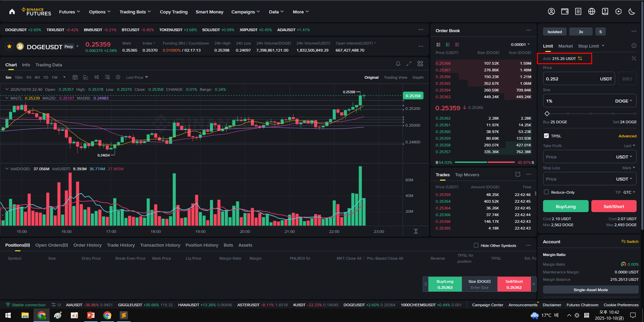Open price alert bell icon
The image size is (644, 322).
[398, 64]
